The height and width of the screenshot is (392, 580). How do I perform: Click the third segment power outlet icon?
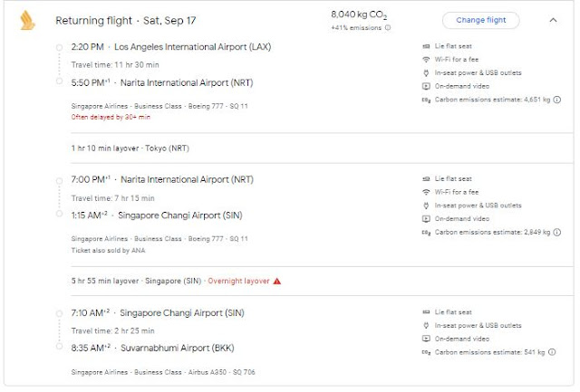[x=427, y=325]
